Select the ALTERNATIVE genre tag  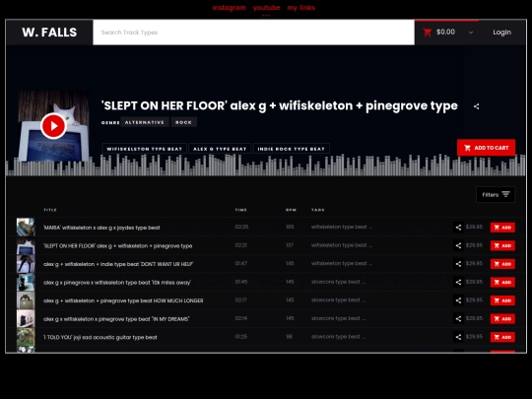point(145,122)
